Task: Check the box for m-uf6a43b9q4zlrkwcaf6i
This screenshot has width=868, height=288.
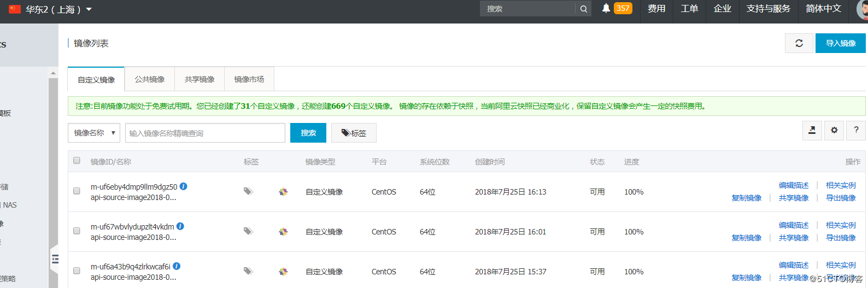Action: [77, 271]
